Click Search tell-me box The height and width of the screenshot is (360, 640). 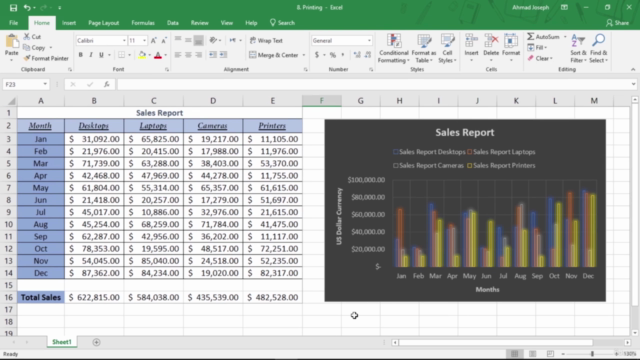click(x=282, y=23)
